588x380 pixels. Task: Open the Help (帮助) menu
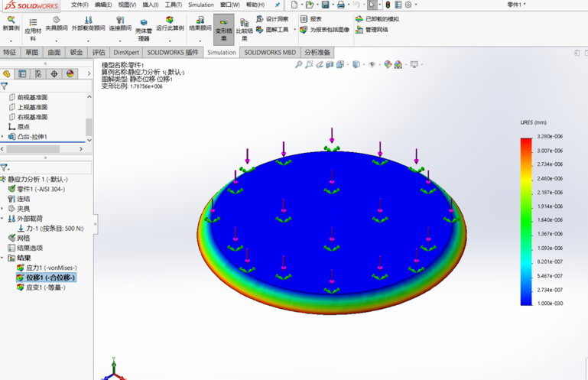tap(255, 5)
